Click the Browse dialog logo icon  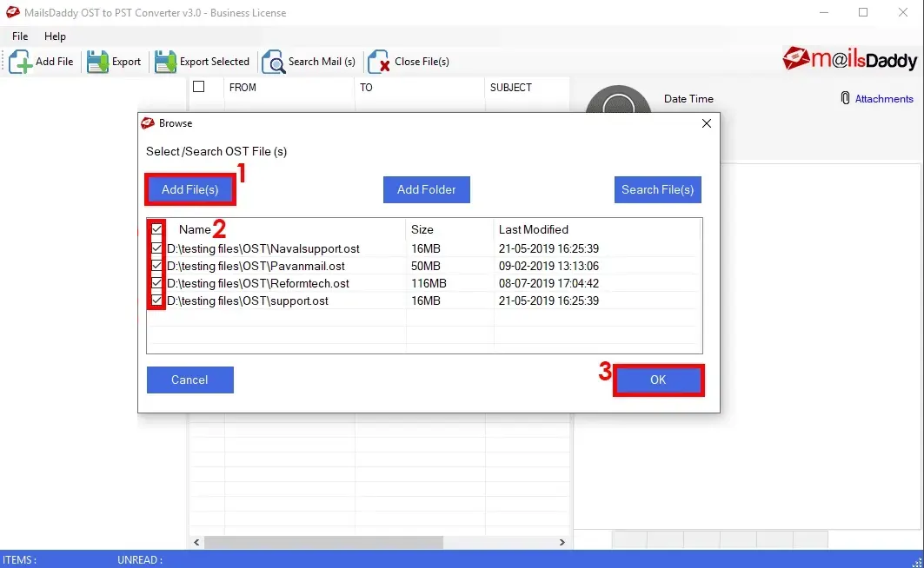pyautogui.click(x=148, y=123)
